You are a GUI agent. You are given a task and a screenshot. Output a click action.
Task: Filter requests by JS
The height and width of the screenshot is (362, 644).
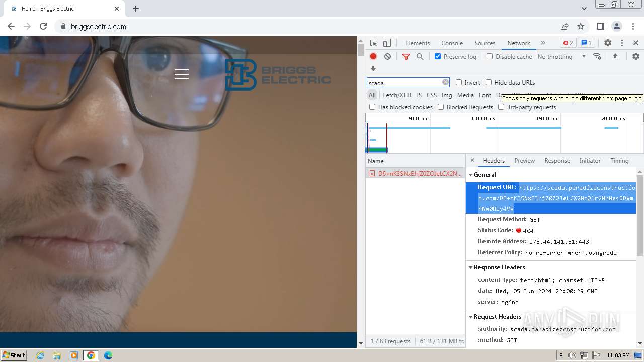click(x=419, y=95)
